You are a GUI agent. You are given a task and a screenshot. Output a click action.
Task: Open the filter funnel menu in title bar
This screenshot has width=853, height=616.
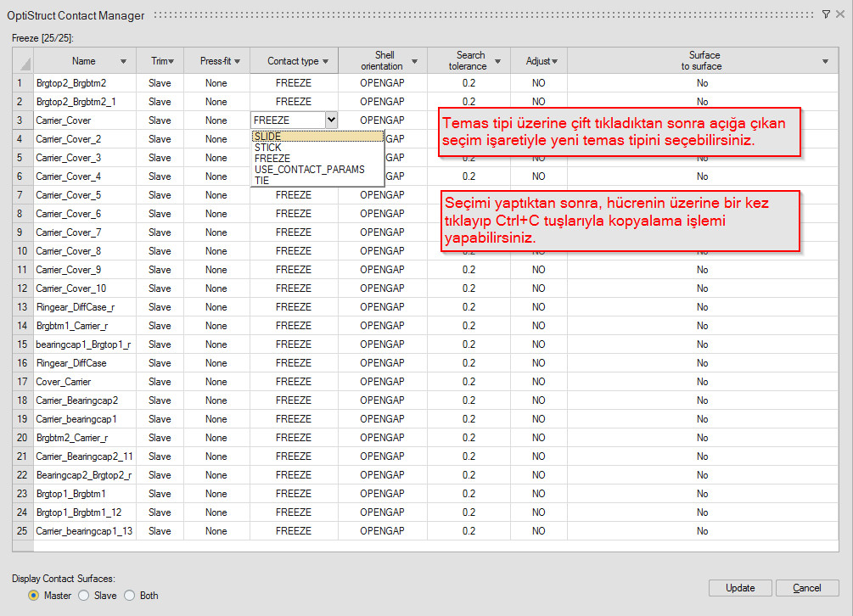(x=827, y=14)
